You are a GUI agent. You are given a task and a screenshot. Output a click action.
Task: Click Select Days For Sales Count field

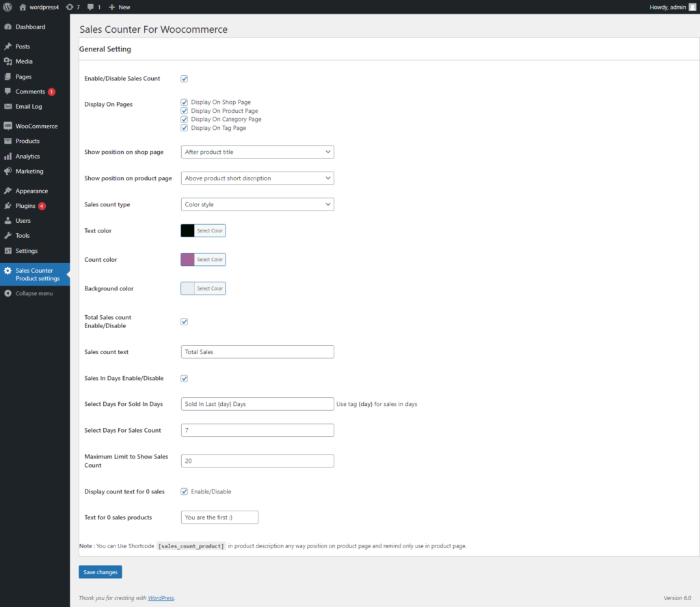click(x=258, y=430)
